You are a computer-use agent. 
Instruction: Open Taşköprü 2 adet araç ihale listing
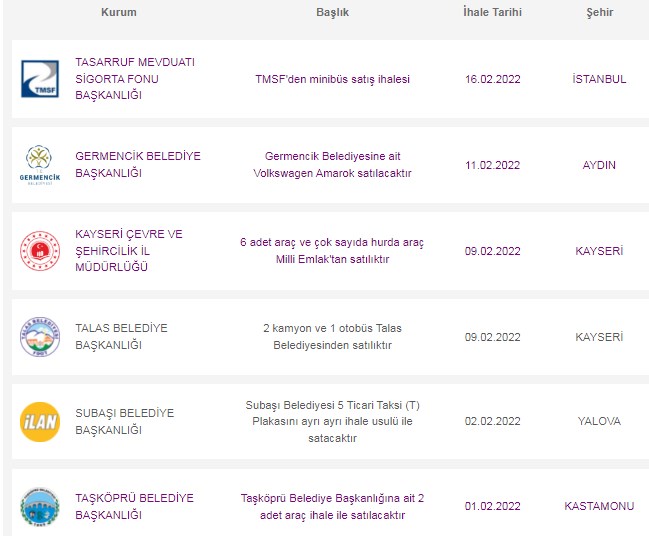coord(332,507)
